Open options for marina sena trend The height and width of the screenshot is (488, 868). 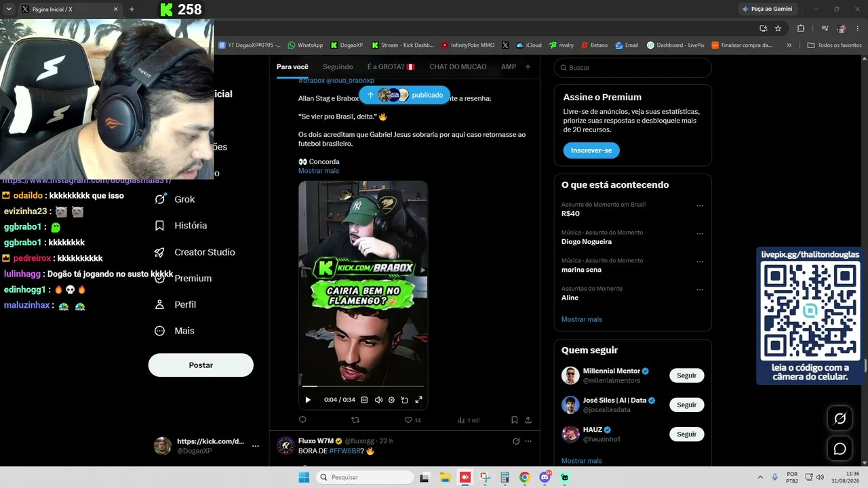[700, 262]
